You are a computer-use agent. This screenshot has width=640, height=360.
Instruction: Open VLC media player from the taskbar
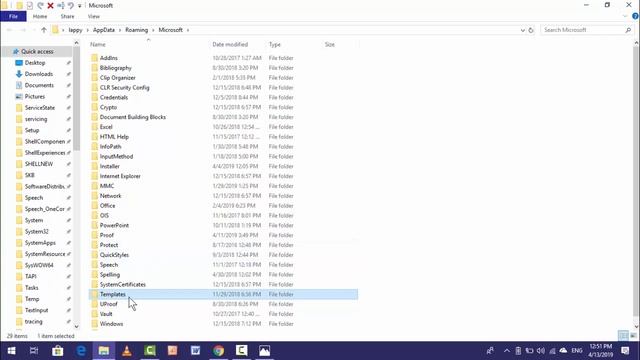pyautogui.click(x=127, y=351)
